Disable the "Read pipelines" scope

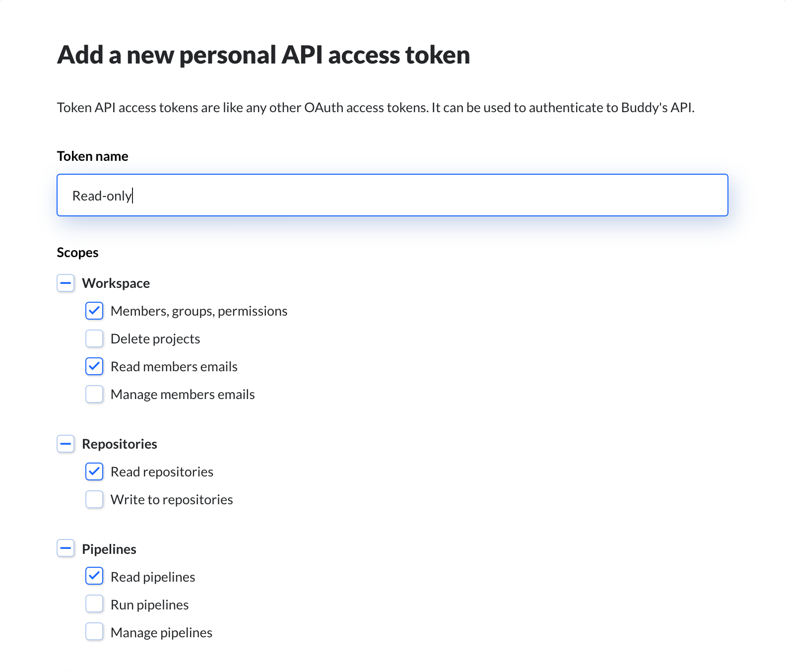pos(94,576)
